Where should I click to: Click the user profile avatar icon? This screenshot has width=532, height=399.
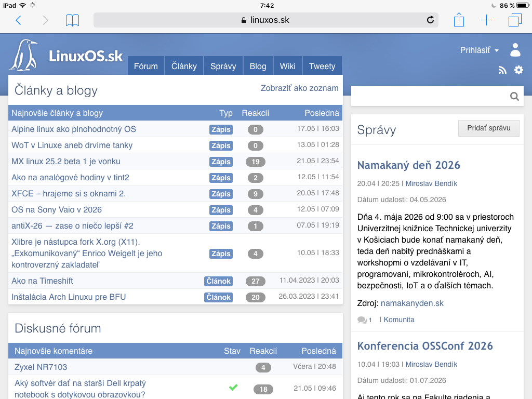[515, 50]
